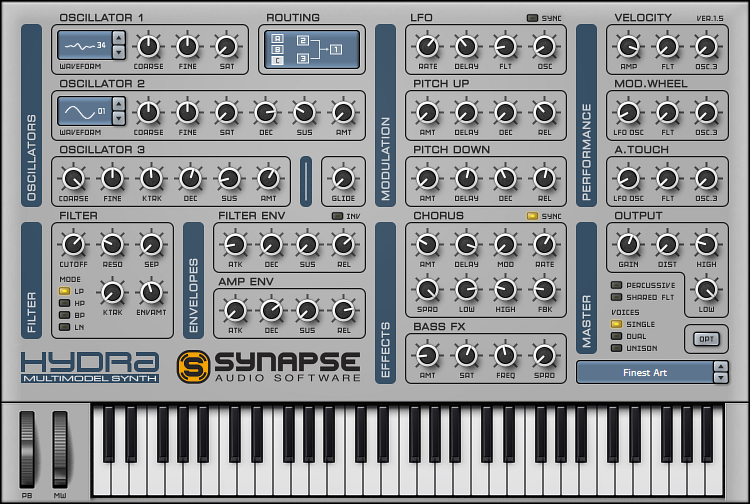Click the PB pitch bend wheel
The image size is (750, 504).
click(27, 449)
